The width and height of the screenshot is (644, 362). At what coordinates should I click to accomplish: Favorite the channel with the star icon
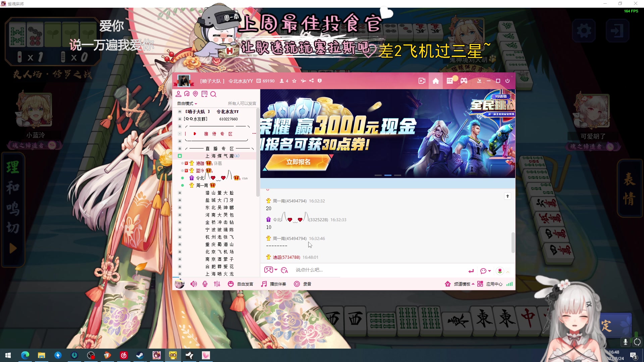click(x=294, y=81)
